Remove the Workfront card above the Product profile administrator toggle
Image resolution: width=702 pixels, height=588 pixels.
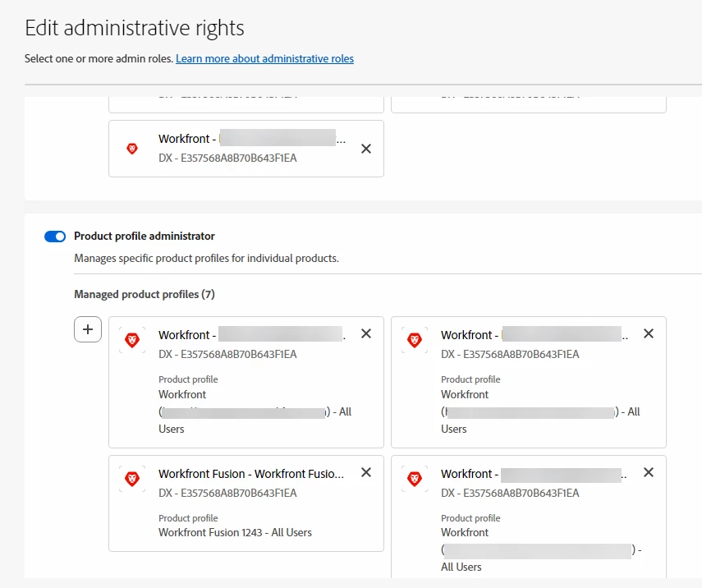tap(366, 149)
